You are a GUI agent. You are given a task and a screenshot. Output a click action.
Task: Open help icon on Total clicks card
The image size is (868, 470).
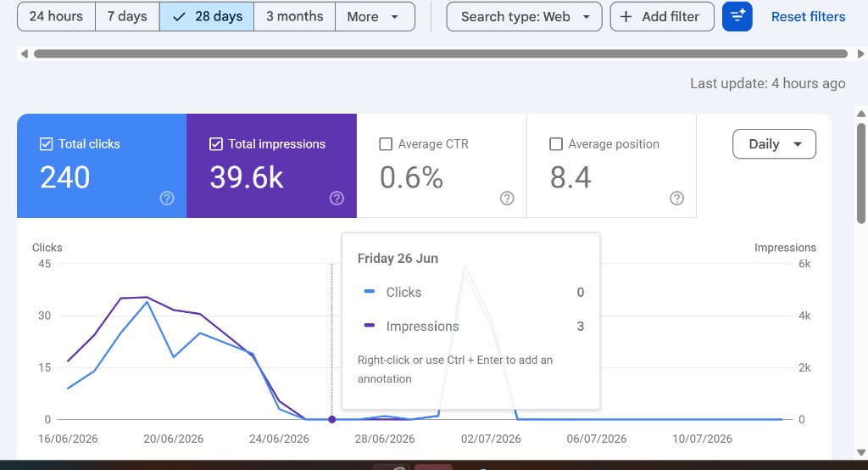pos(167,199)
